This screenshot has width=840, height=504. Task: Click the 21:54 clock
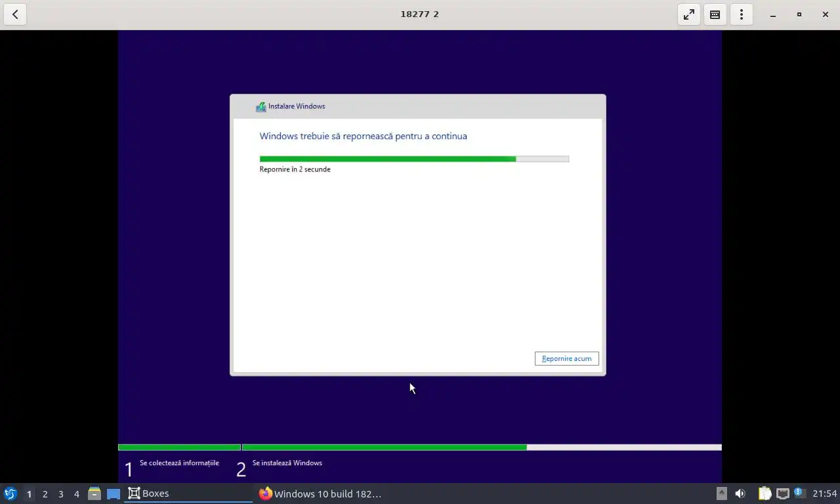(824, 493)
